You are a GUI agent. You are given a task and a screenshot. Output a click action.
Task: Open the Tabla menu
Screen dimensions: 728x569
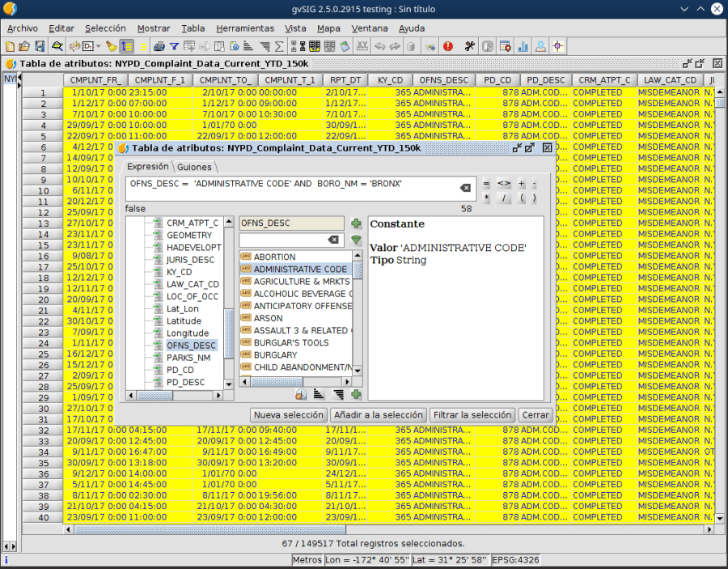(x=193, y=28)
